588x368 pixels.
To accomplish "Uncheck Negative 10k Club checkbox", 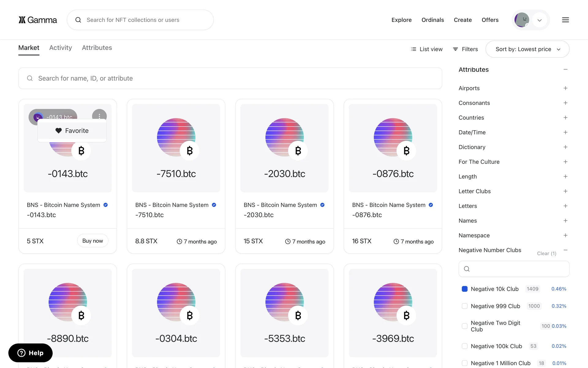I will pyautogui.click(x=465, y=289).
